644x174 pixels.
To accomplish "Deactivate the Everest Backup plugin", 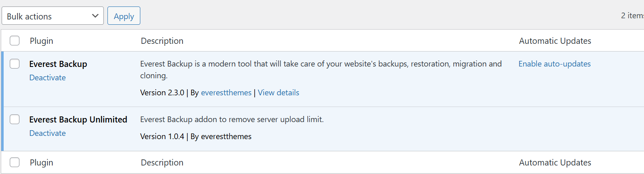I will (x=47, y=77).
